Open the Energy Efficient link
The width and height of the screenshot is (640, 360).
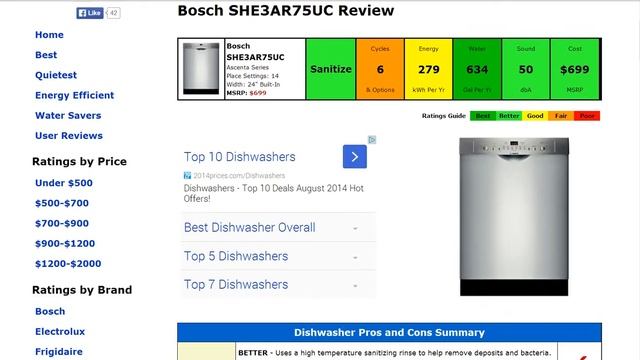pos(75,95)
